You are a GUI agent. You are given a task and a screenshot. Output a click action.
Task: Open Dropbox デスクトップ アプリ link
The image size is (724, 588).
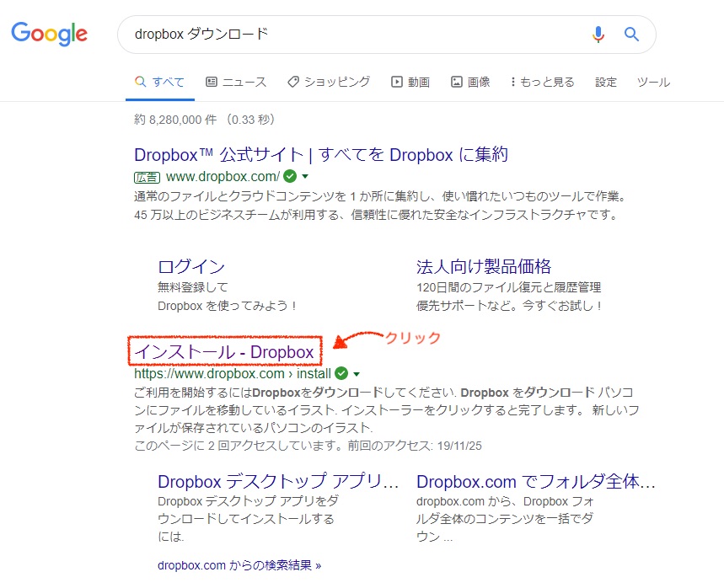[x=278, y=481]
